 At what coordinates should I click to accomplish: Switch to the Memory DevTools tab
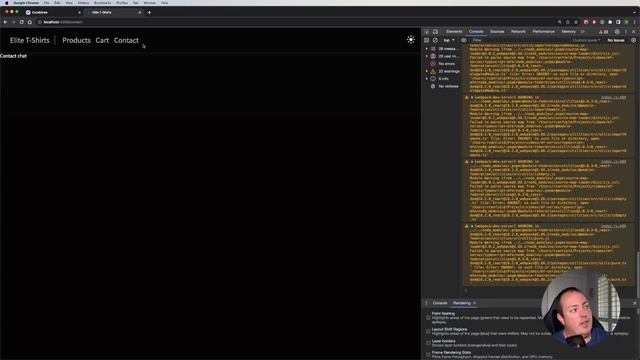(569, 31)
